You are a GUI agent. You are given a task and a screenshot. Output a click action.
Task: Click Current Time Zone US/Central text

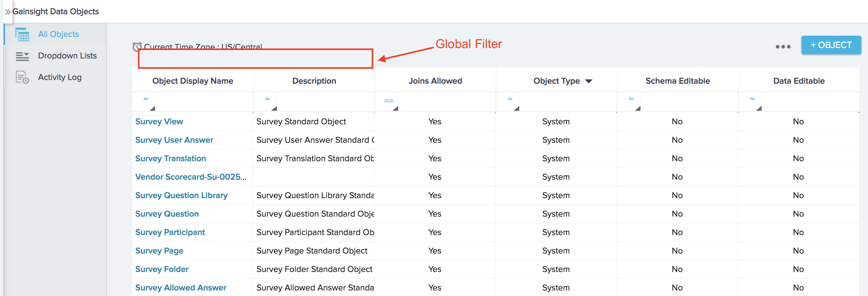click(203, 46)
